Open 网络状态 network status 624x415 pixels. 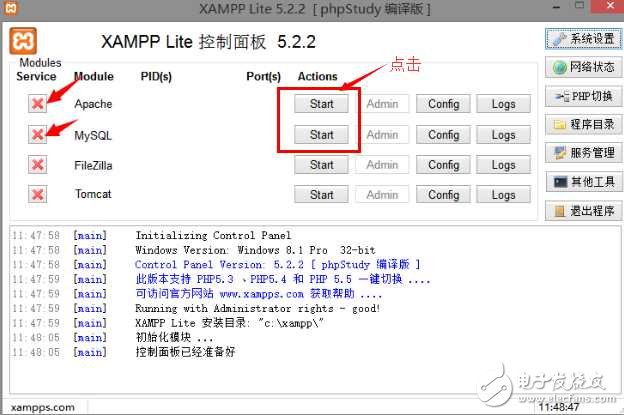[x=583, y=68]
